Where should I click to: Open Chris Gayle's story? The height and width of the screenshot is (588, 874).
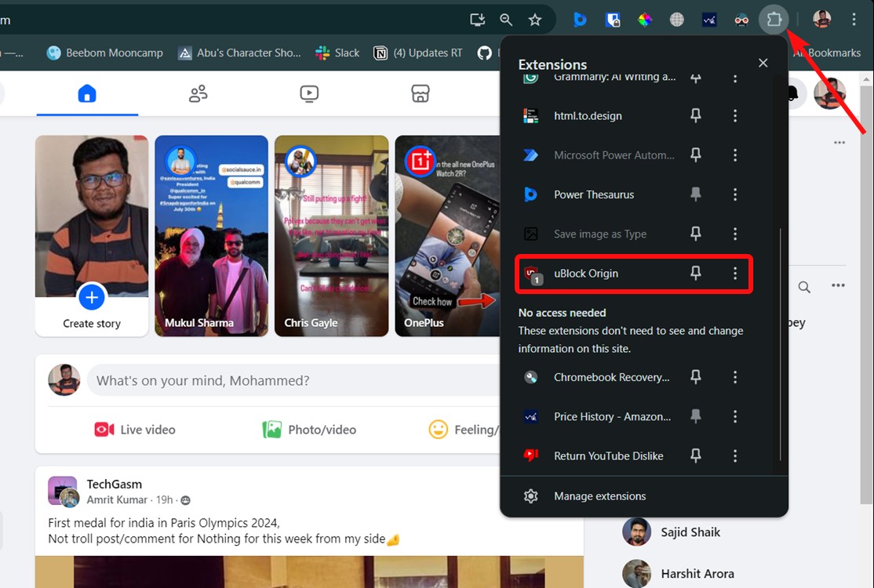331,235
